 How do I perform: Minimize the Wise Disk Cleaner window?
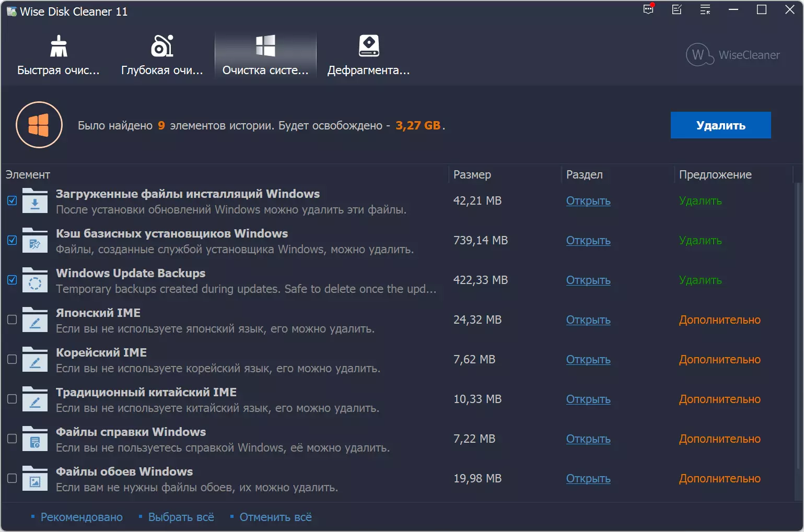coord(733,9)
